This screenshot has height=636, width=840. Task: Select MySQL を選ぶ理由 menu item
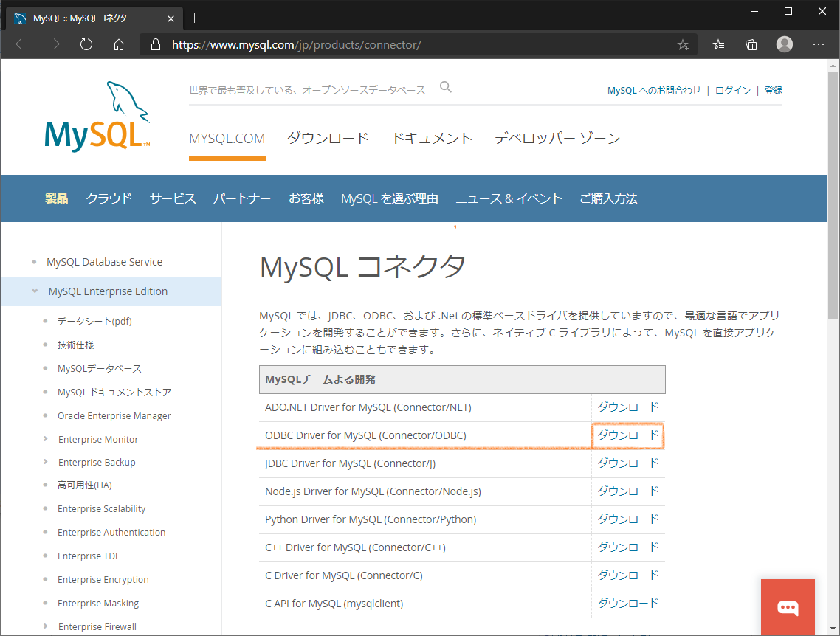point(390,198)
